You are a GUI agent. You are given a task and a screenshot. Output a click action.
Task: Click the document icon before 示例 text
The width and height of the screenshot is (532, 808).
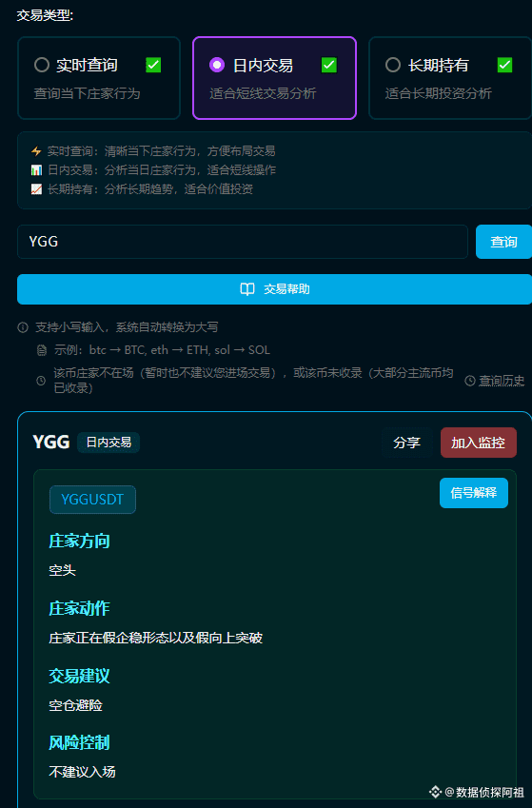click(42, 350)
